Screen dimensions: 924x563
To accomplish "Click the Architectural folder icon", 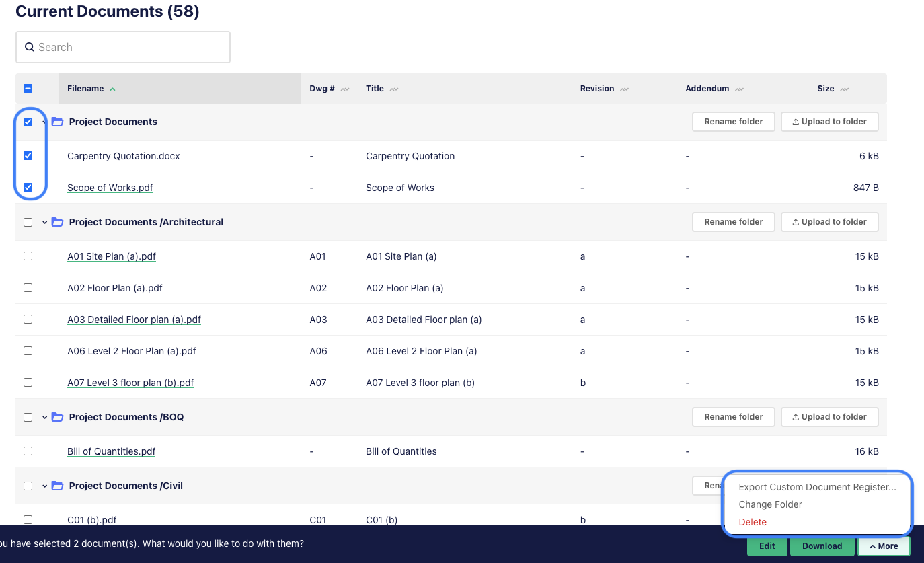I will click(x=57, y=222).
